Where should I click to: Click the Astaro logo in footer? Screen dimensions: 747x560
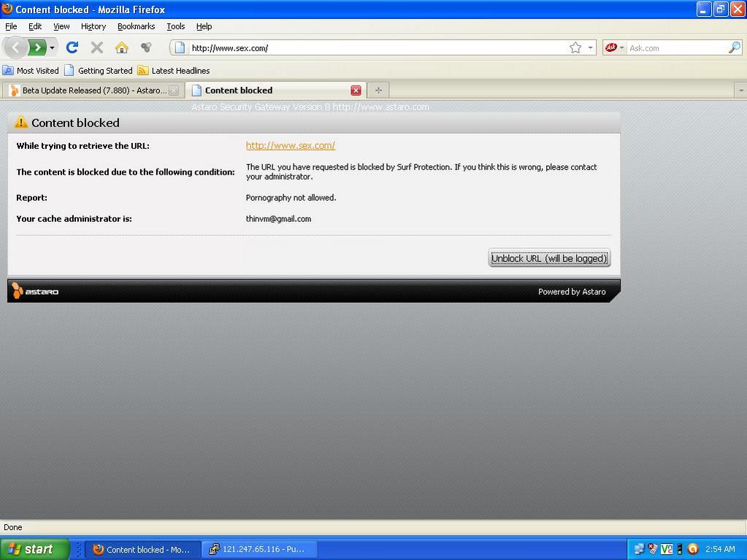35,291
